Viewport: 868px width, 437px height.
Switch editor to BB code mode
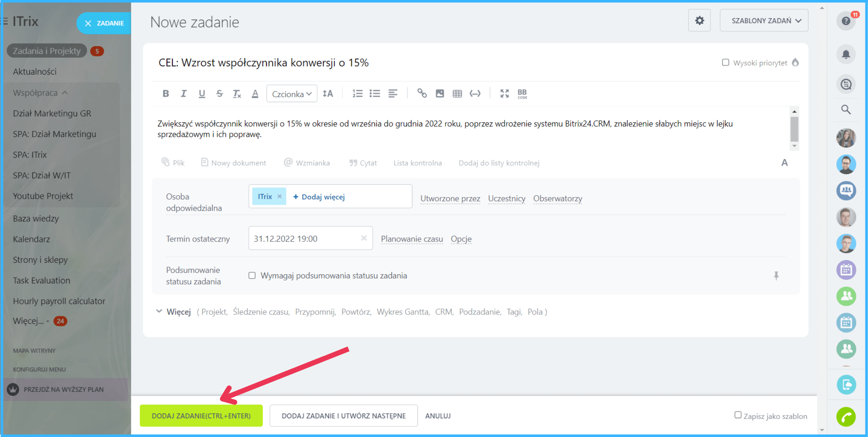coord(522,94)
